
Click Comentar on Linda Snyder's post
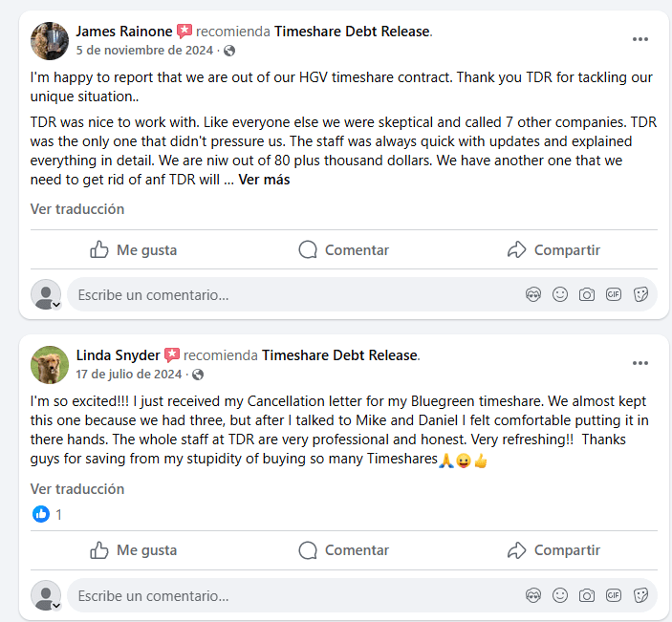344,550
